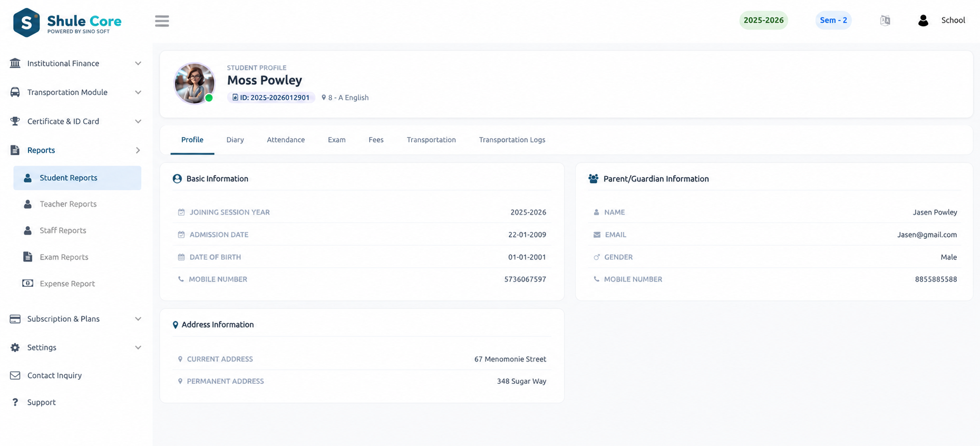Open the Attendance tab
980x446 pixels.
(286, 140)
